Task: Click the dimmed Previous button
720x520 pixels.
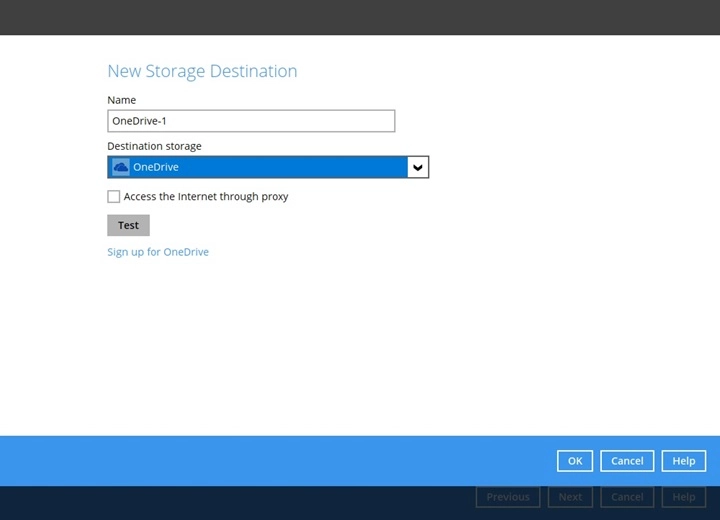Action: (508, 497)
